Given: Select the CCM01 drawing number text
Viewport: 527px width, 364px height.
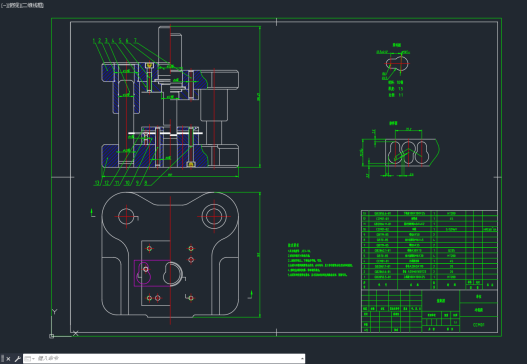Looking at the screenshot, I should coord(479,325).
